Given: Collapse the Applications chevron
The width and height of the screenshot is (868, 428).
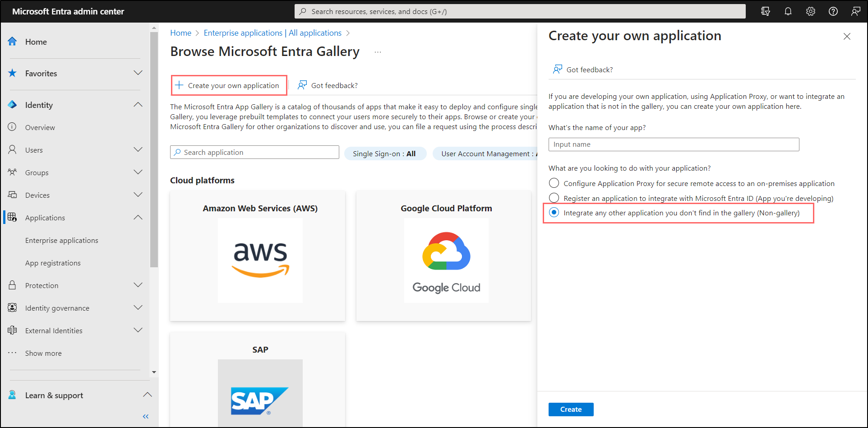Looking at the screenshot, I should point(138,217).
